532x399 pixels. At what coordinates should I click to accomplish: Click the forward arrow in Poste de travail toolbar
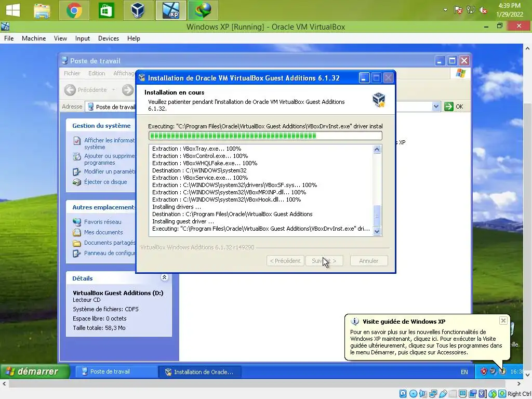point(128,90)
